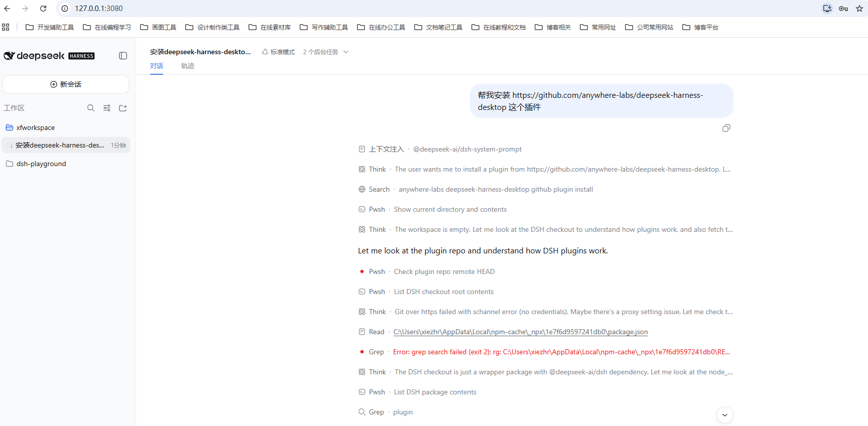Open workspace filter settings icon
868x426 pixels.
(x=107, y=108)
